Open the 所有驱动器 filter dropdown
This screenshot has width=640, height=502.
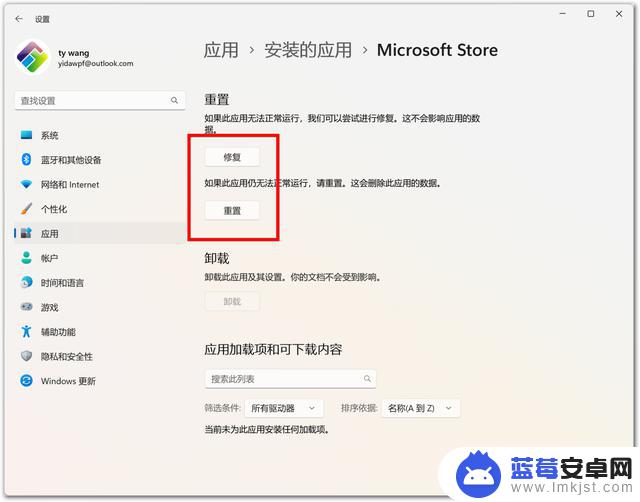pos(284,408)
